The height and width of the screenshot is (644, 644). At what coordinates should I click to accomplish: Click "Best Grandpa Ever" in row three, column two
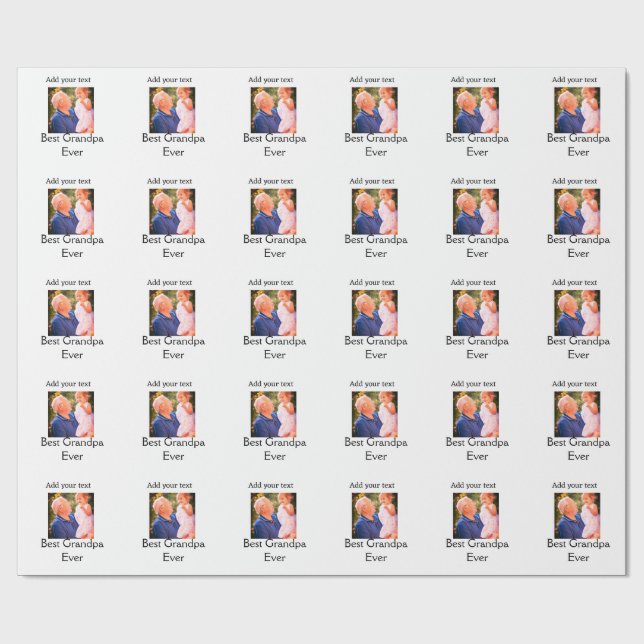coord(173,348)
